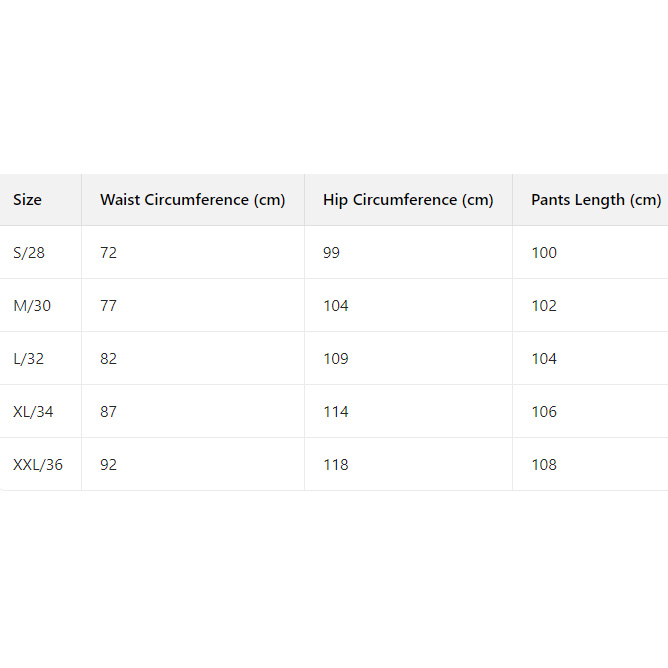Click pants length 102 in M/30 row
668x668 pixels.
point(544,306)
